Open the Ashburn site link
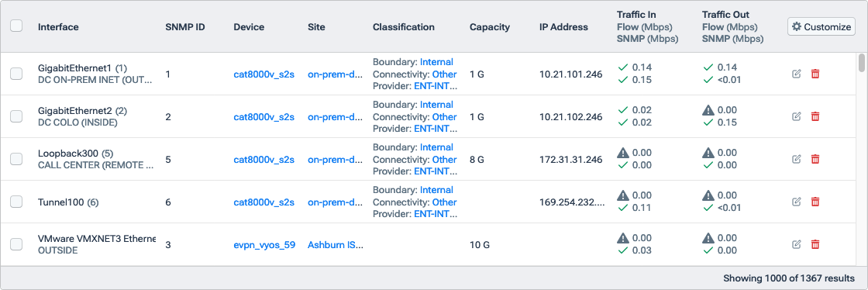 [x=336, y=244]
